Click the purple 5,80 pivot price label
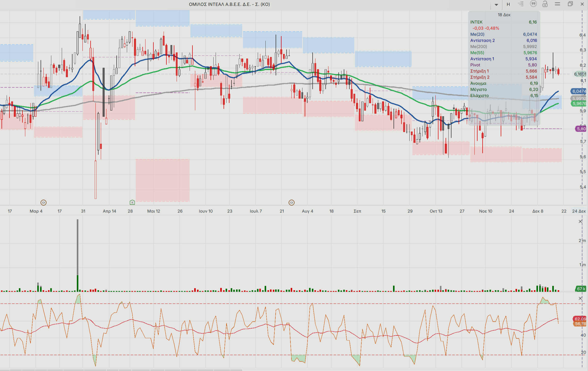 (x=581, y=129)
